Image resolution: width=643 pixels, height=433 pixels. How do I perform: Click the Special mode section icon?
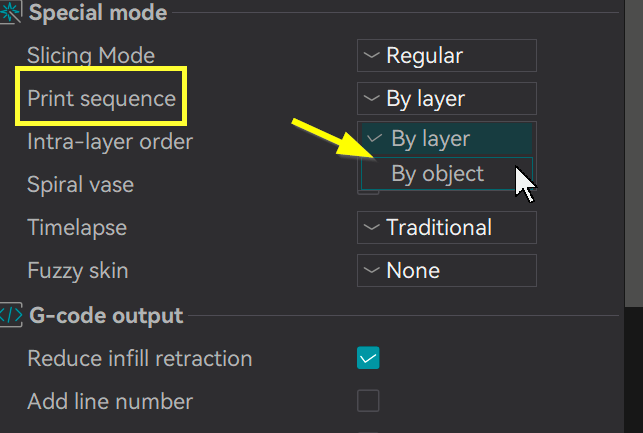coord(10,13)
